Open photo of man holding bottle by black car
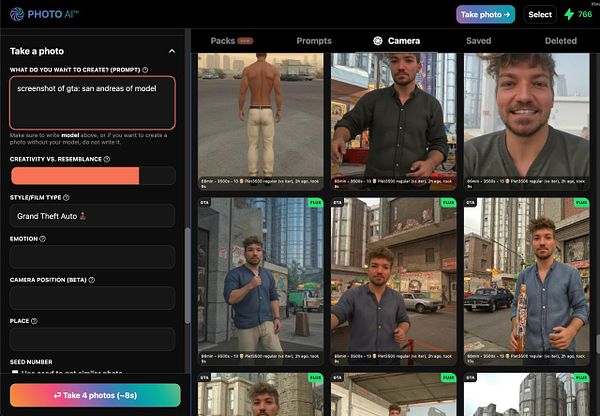The height and width of the screenshot is (416, 600). click(x=527, y=281)
